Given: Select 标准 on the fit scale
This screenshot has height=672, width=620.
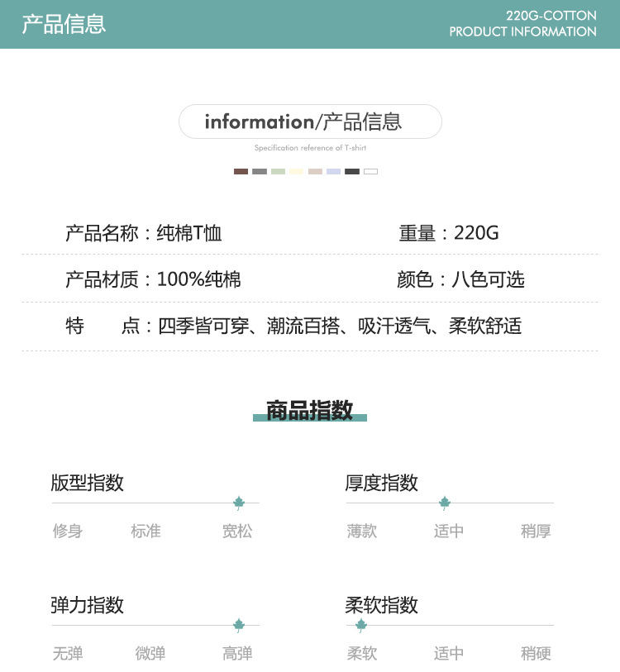Looking at the screenshot, I should click(x=145, y=531).
